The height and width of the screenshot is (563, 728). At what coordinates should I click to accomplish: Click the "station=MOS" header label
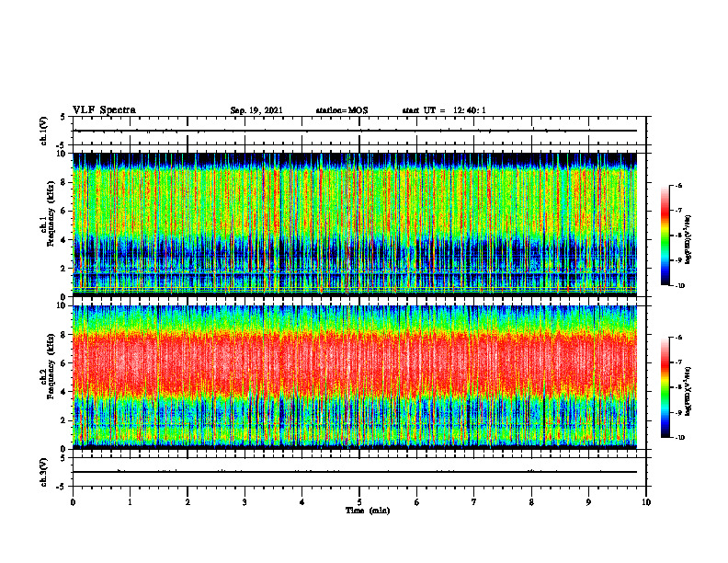[342, 110]
